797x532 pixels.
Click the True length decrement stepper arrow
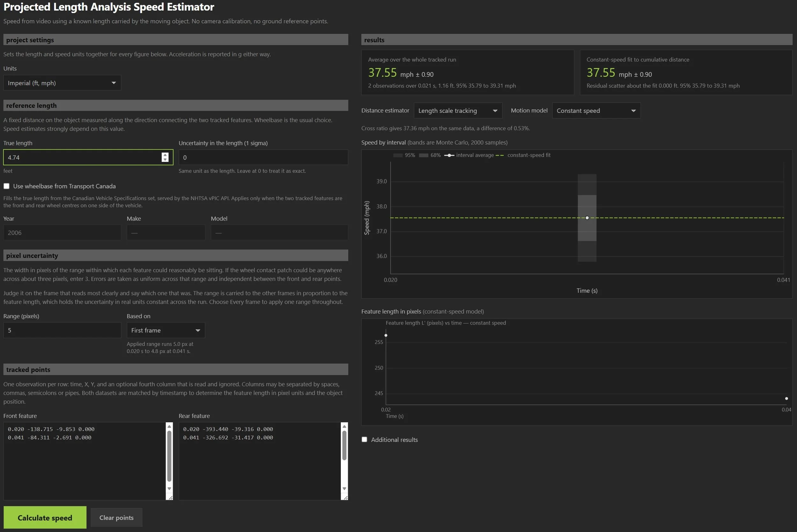click(x=165, y=160)
